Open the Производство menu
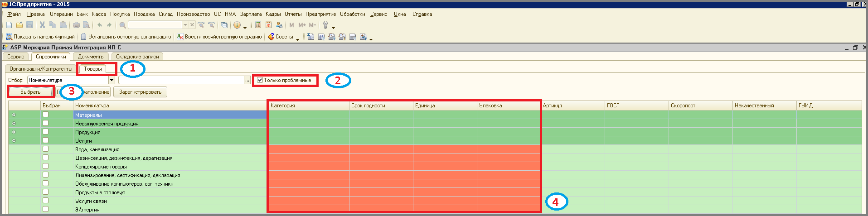 point(194,14)
